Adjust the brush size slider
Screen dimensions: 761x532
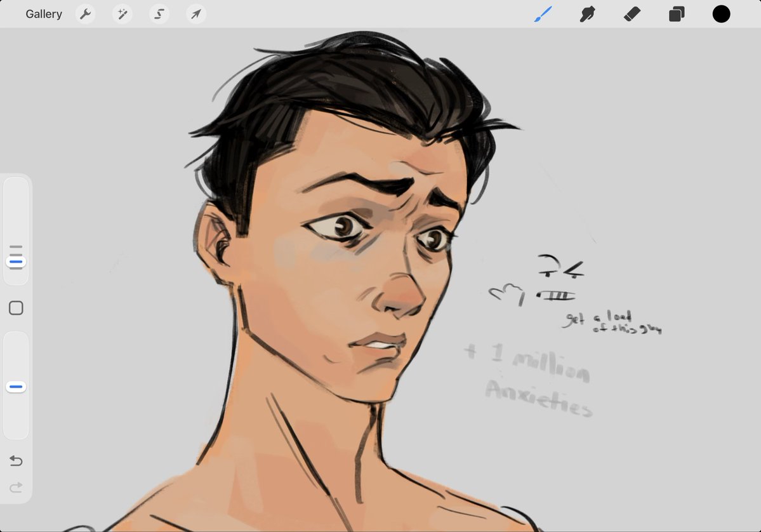tap(16, 260)
